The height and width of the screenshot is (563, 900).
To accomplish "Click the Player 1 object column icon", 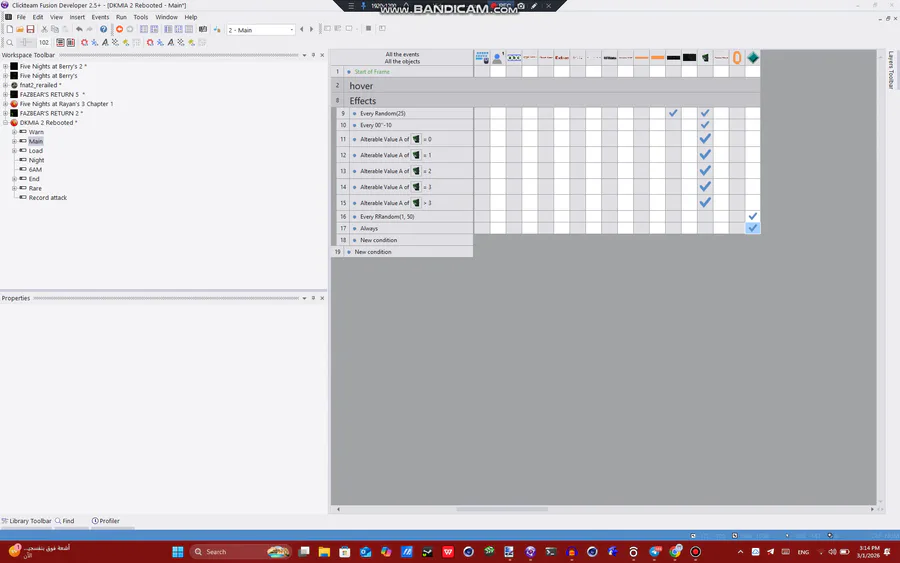I will click(498, 57).
